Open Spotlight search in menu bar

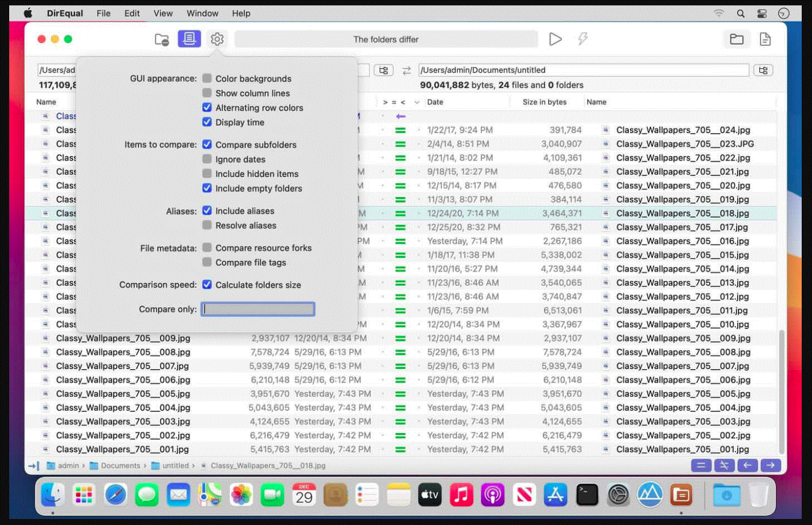click(x=740, y=13)
